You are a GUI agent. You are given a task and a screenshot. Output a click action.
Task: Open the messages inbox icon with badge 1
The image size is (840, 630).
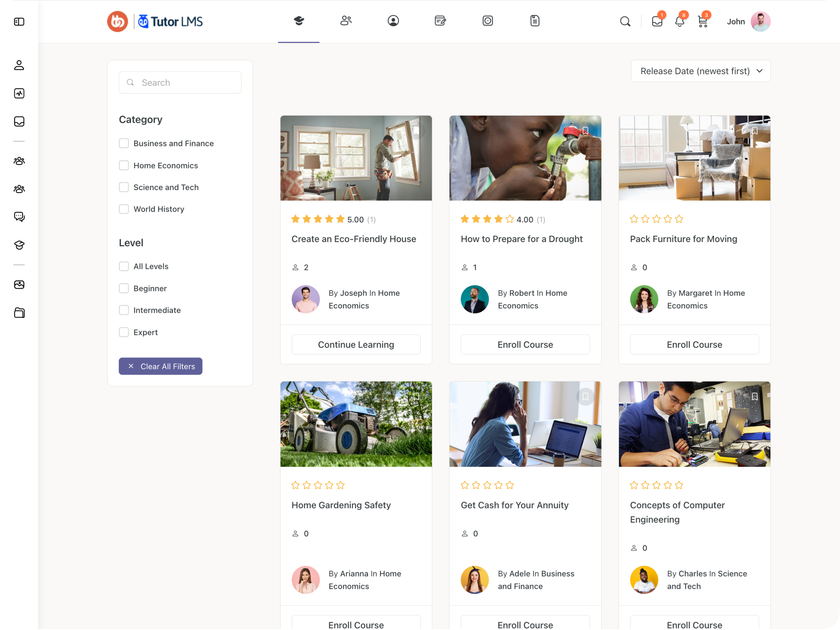(x=657, y=22)
